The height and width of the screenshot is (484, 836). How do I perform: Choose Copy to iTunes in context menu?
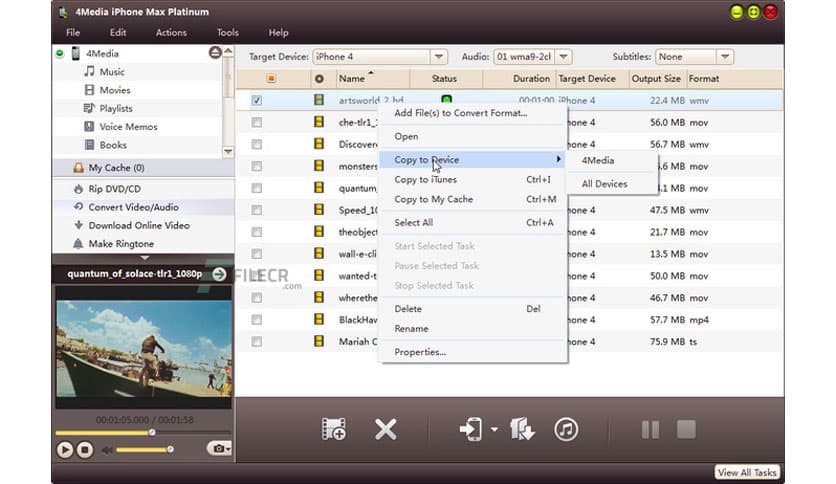[473, 180]
